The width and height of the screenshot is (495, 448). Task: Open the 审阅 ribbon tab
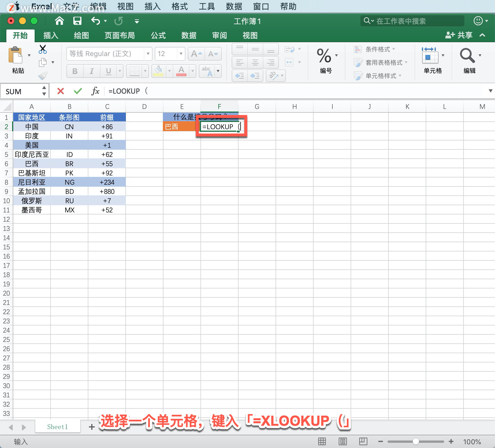(x=219, y=36)
